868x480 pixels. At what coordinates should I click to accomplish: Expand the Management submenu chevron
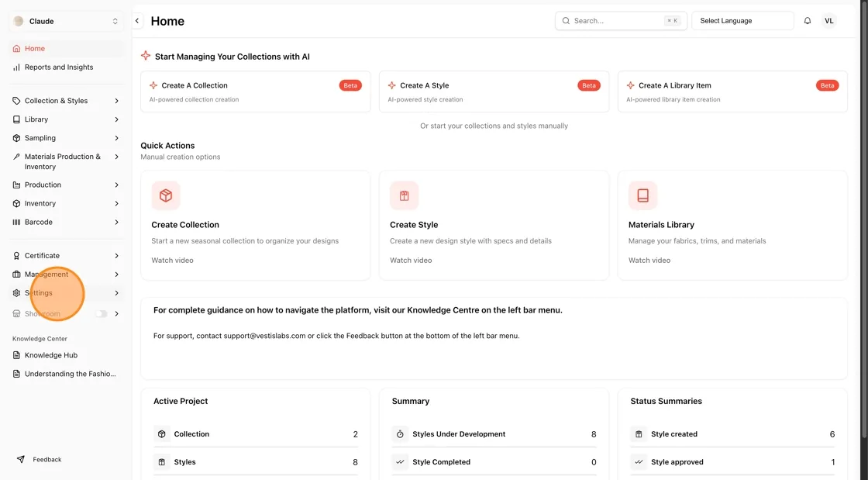[x=117, y=275]
